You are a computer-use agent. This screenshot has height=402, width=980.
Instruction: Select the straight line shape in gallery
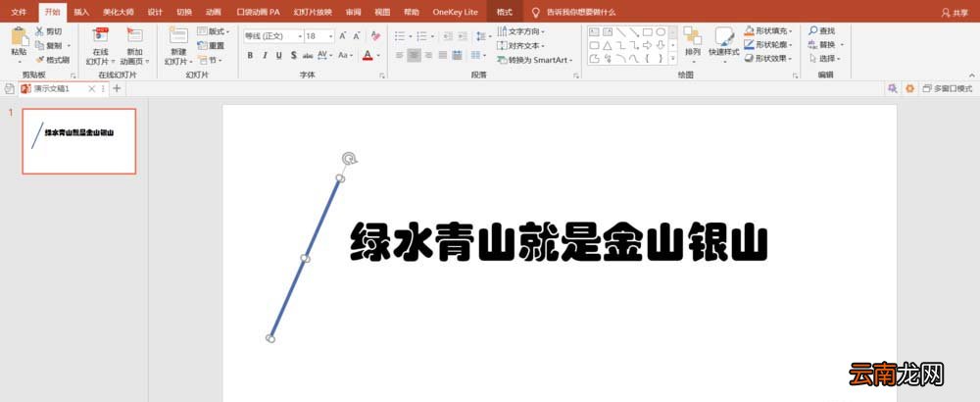coord(621,32)
